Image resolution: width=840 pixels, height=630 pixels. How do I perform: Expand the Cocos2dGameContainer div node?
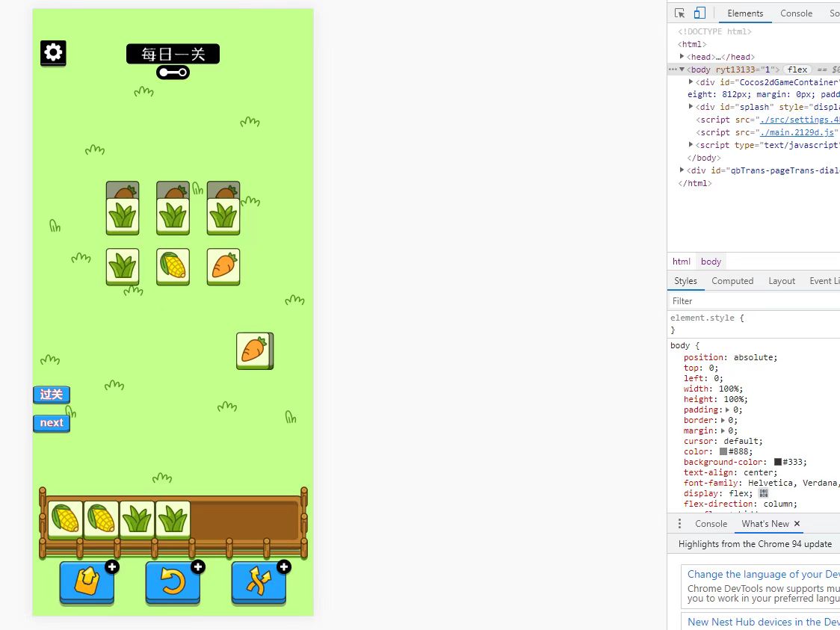pyautogui.click(x=691, y=82)
